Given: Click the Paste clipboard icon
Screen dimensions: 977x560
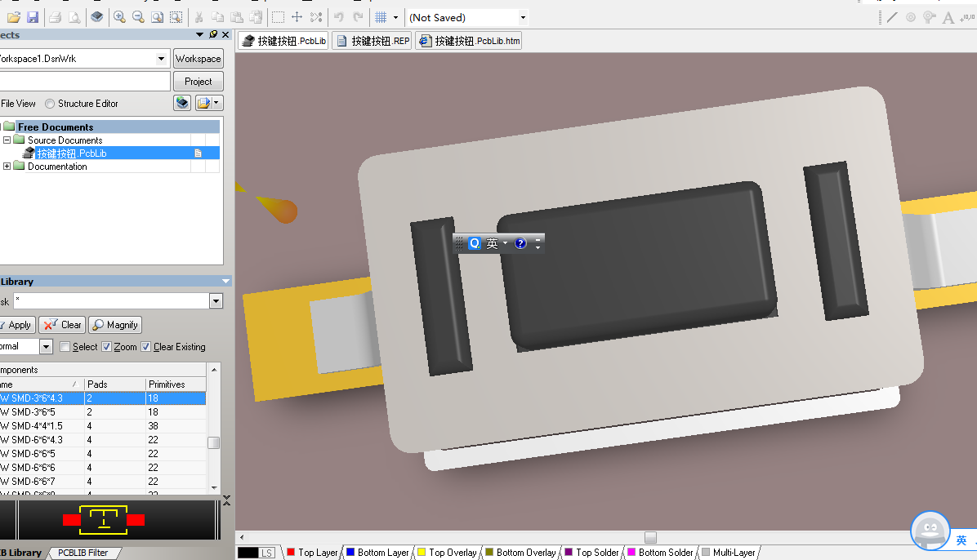Looking at the screenshot, I should [x=237, y=17].
